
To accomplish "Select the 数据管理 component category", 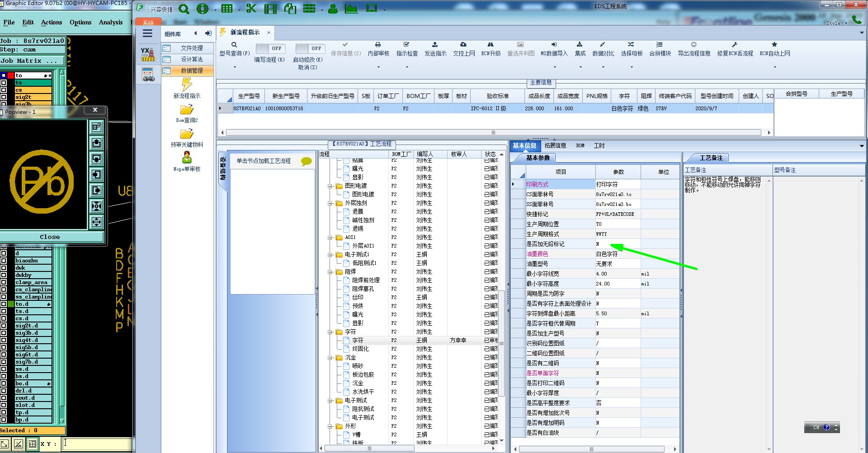I will pos(187,70).
